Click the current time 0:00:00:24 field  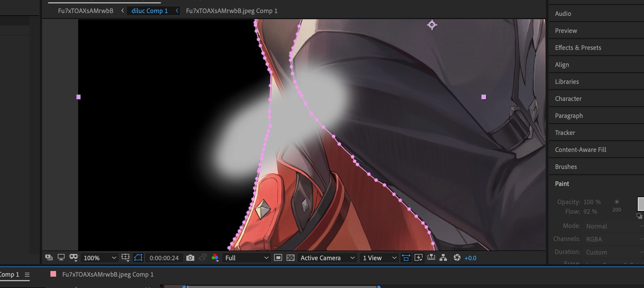tap(164, 258)
